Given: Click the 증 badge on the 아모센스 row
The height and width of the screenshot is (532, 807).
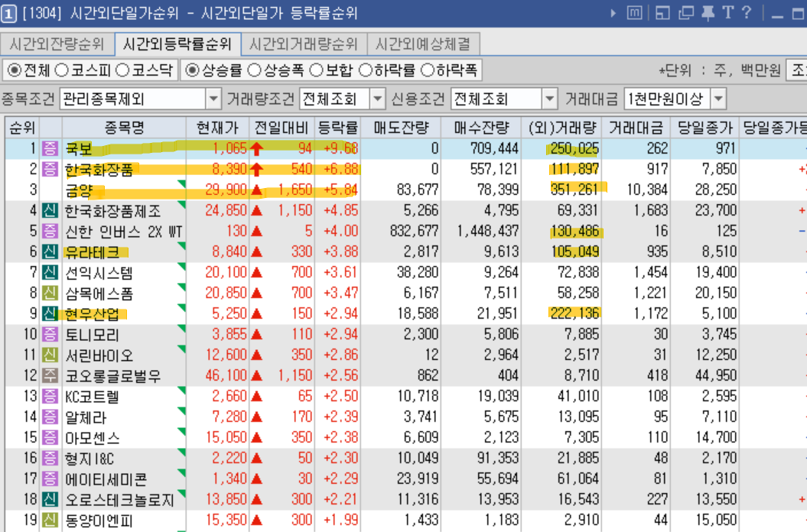Looking at the screenshot, I should click(50, 436).
